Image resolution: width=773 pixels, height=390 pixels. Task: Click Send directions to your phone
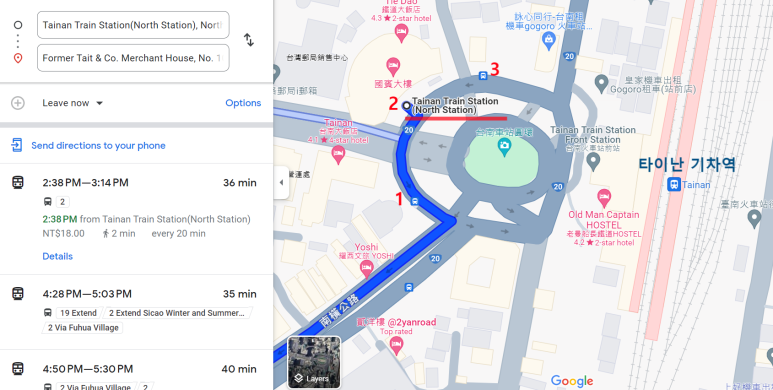click(98, 145)
